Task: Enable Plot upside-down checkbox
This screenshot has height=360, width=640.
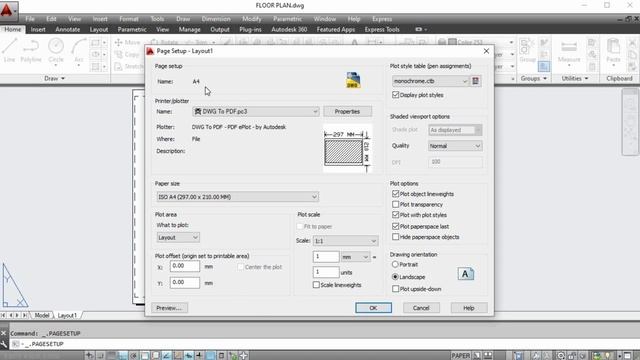Action: (x=395, y=289)
